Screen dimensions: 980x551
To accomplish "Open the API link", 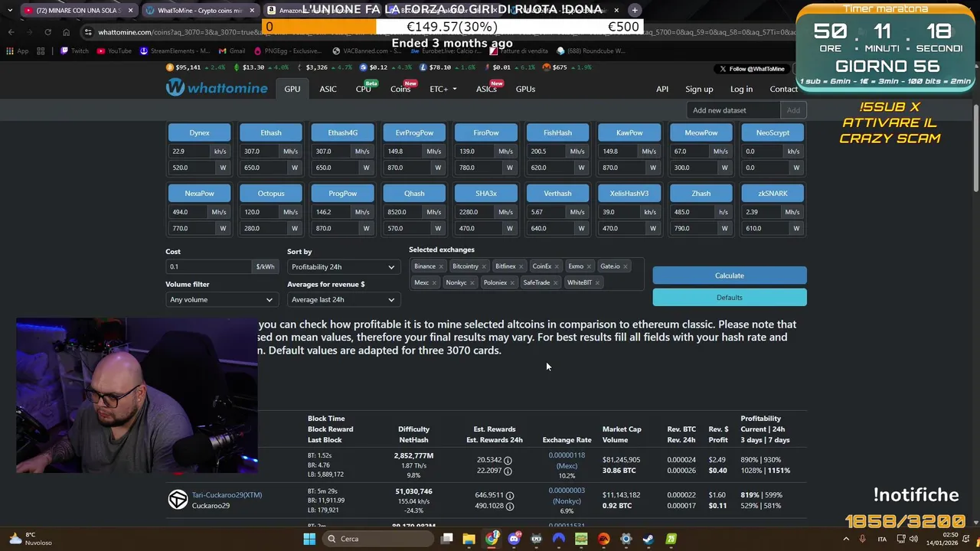I will click(662, 89).
